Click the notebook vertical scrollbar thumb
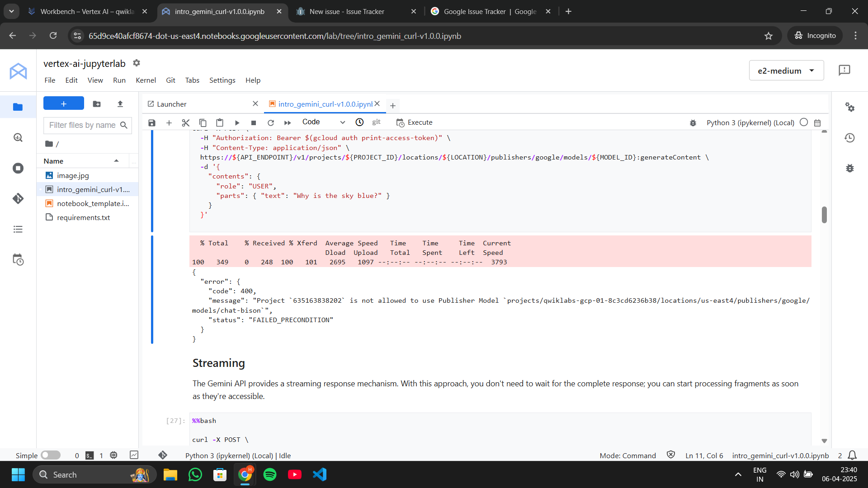Viewport: 868px width, 488px height. click(x=824, y=215)
